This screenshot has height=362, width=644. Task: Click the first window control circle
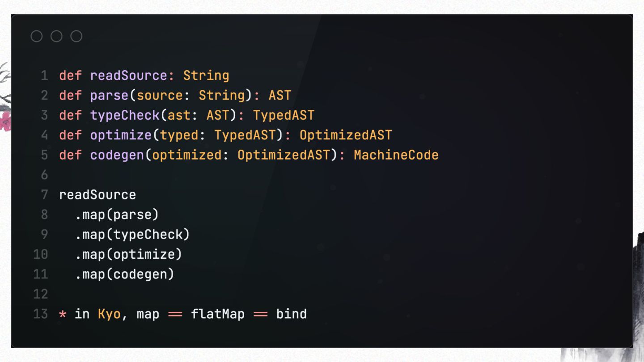(37, 36)
